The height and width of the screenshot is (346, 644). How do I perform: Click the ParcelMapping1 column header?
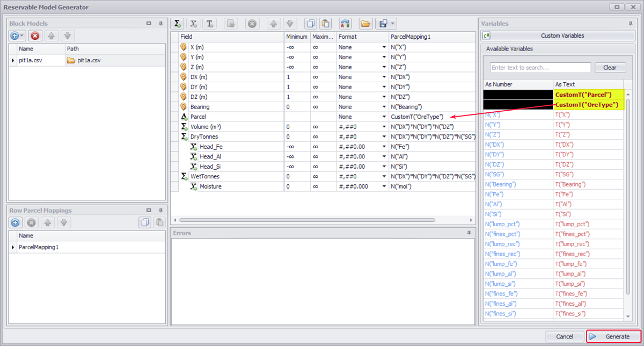(x=432, y=37)
